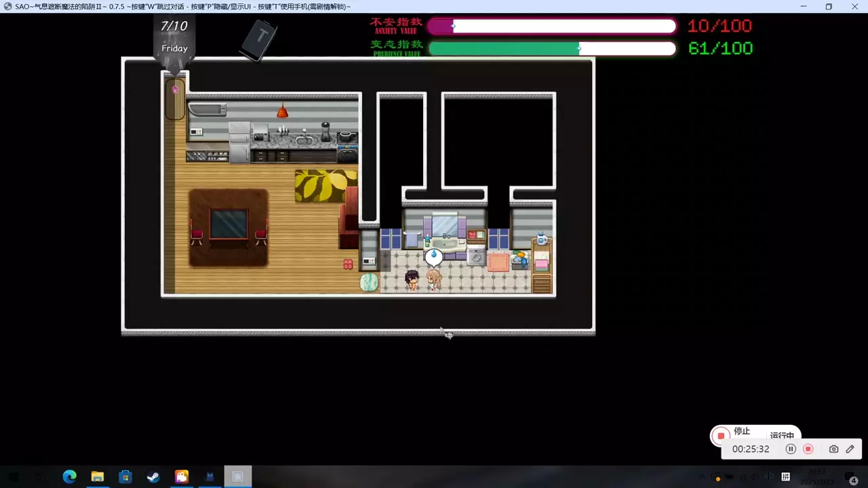
Task: Click the washing machine in the bathroom
Action: point(476,256)
